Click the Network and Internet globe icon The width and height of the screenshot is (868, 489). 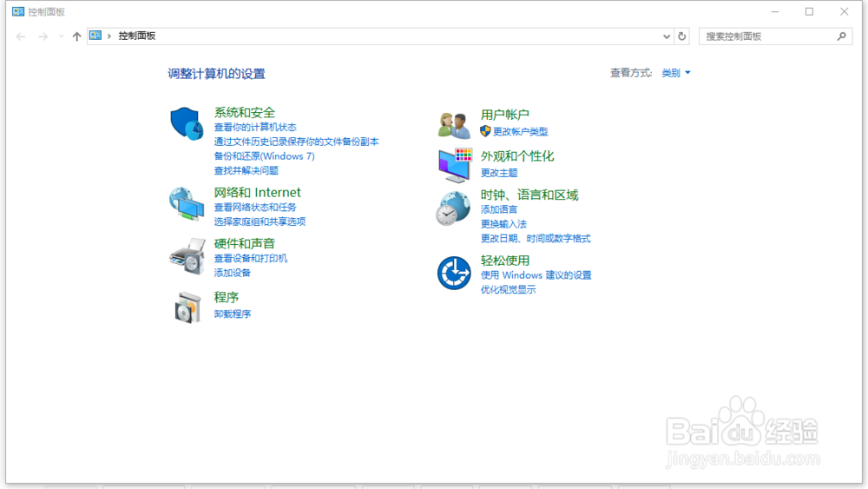point(187,204)
